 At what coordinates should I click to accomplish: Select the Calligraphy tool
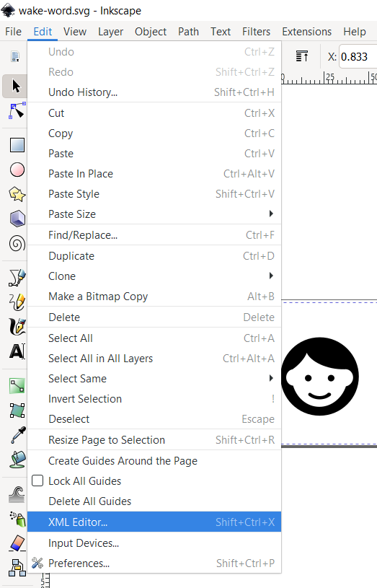pos(17,327)
